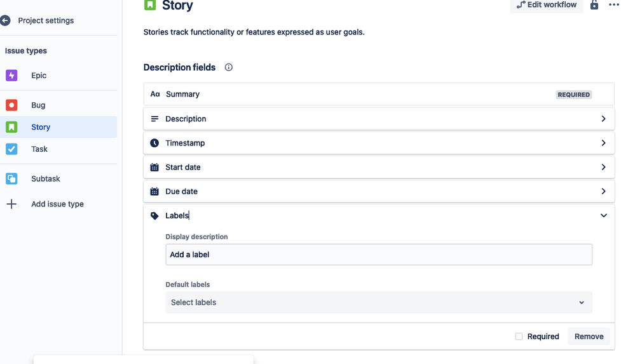Screen dimensions: 635x364
Task: Open the Select labels dropdown
Action: (x=379, y=302)
